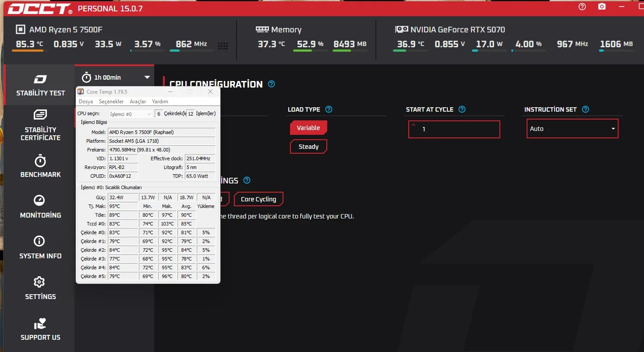The image size is (644, 352).
Task: Click the Tccd #0 maximum value 103°C
Action: pos(167,224)
